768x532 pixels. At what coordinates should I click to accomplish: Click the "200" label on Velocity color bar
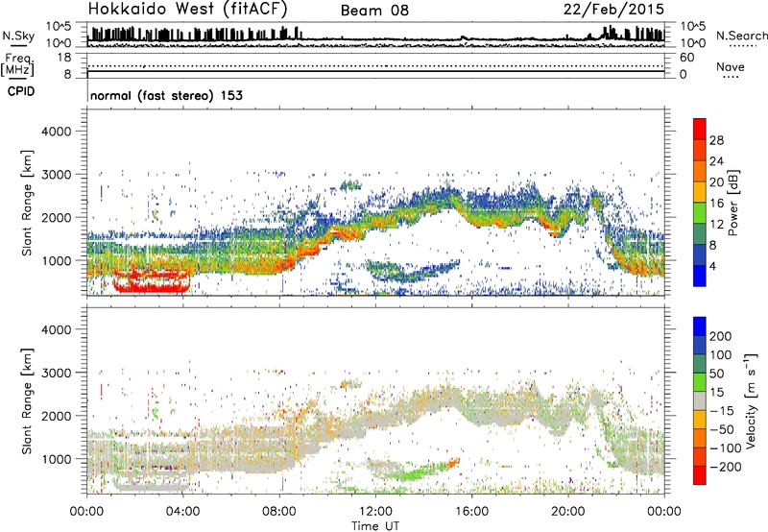tap(721, 336)
